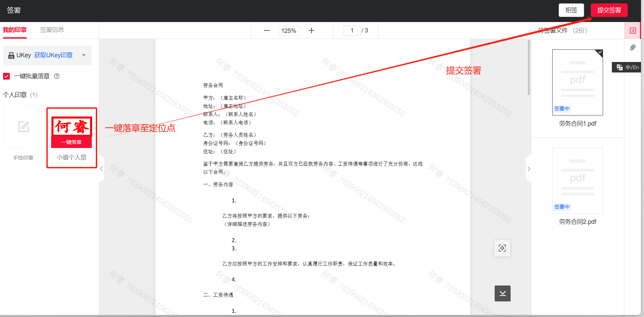The height and width of the screenshot is (317, 644).
Task: Click the zoom percentage field showing 125%
Action: (x=289, y=31)
